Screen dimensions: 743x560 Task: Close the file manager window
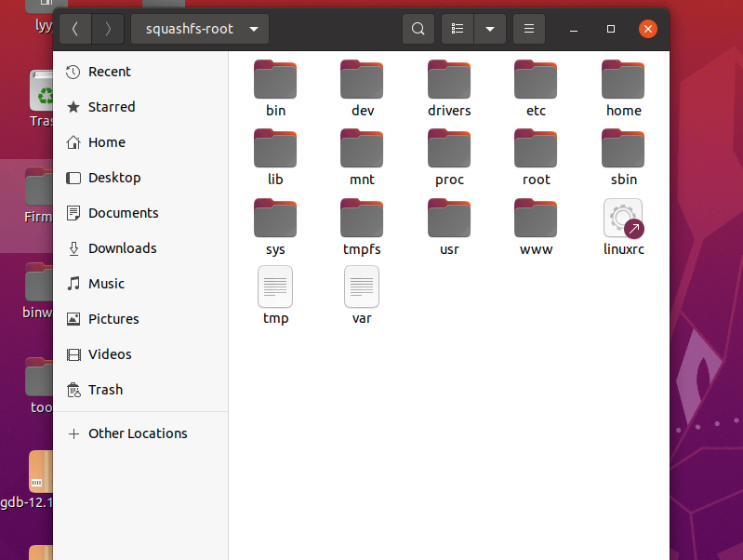pyautogui.click(x=648, y=30)
